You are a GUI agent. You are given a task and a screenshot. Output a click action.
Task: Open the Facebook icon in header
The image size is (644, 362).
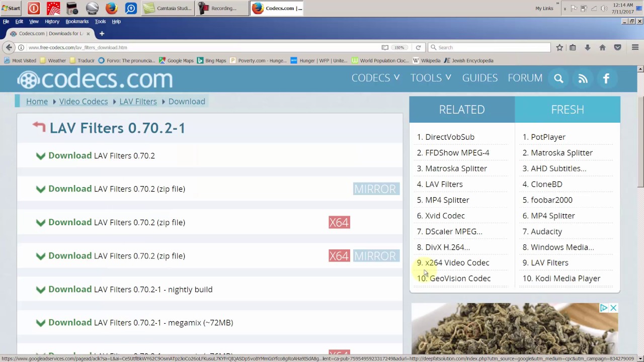pos(606,78)
